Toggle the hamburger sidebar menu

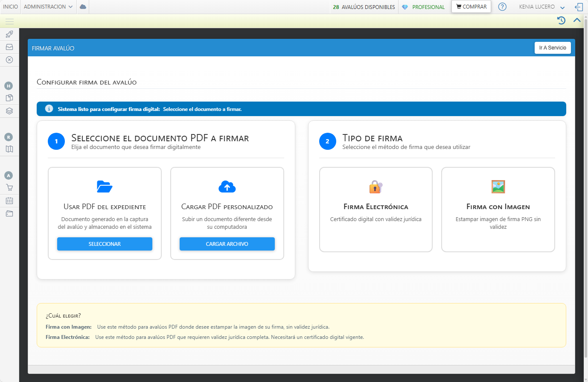pyautogui.click(x=9, y=21)
